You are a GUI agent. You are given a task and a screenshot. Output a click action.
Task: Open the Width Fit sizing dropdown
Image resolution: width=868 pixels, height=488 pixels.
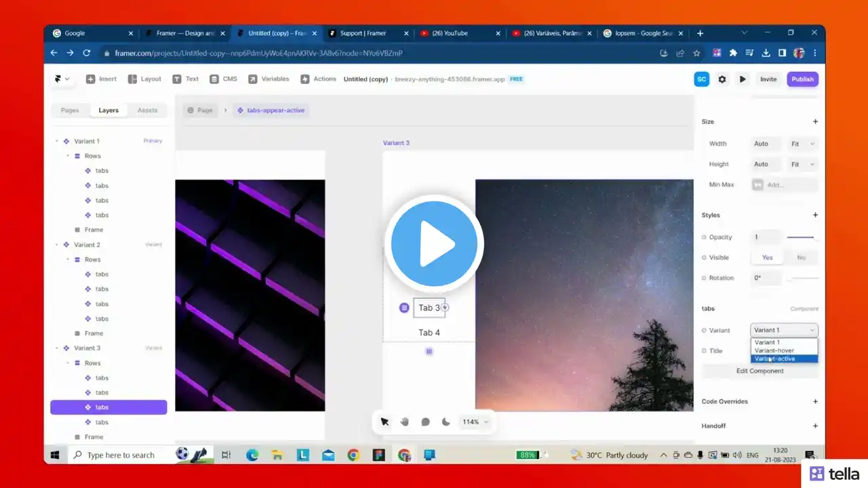tap(802, 144)
